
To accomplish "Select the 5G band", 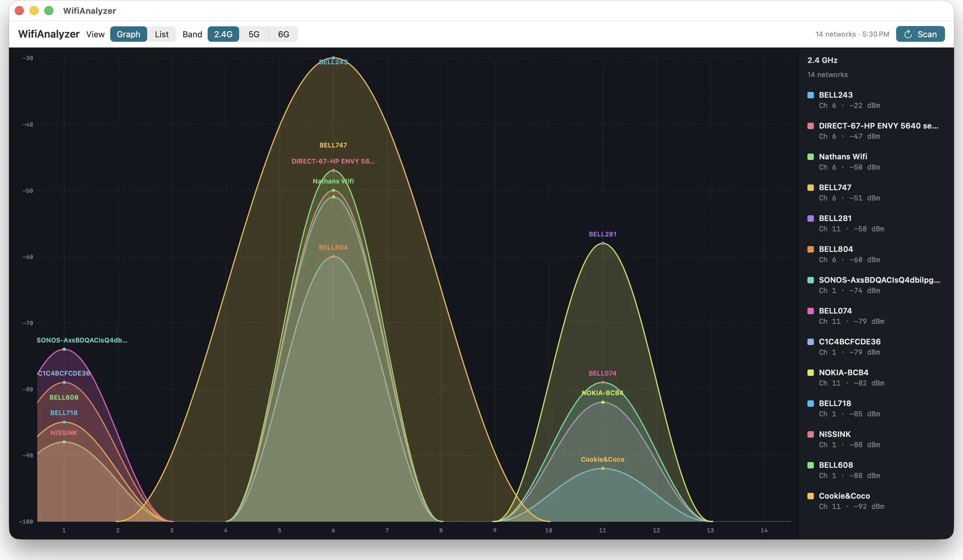I will [x=254, y=34].
